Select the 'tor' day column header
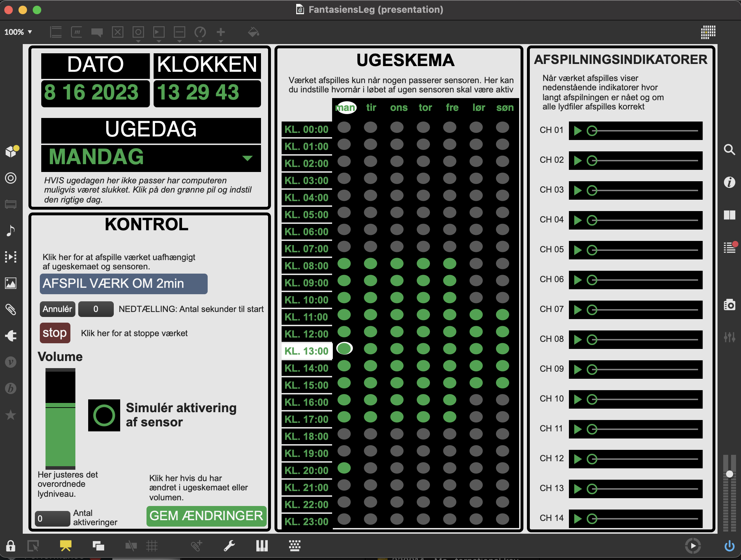This screenshot has height=560, width=741. [425, 107]
